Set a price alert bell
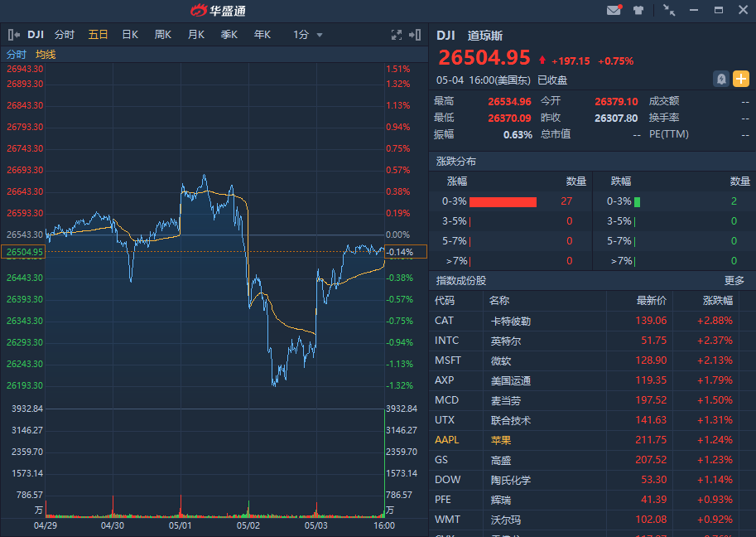This screenshot has height=537, width=756. pos(721,79)
